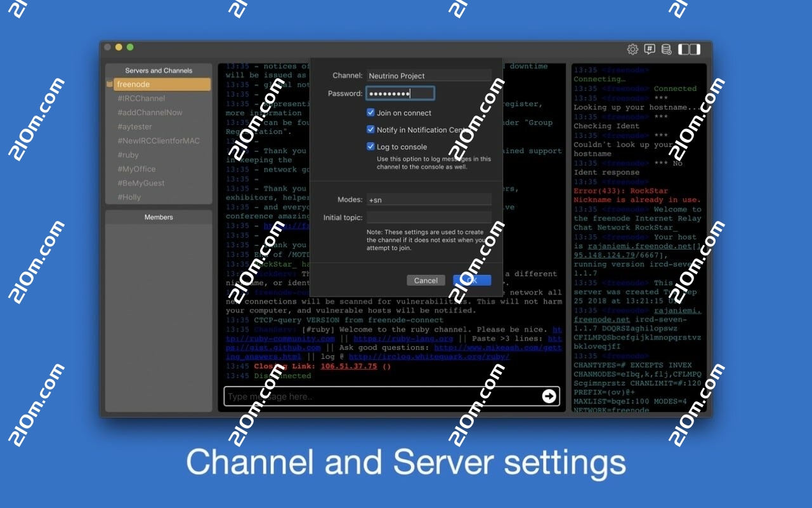Open the server database toolbar icon
Image resolution: width=812 pixels, height=508 pixels.
click(666, 50)
